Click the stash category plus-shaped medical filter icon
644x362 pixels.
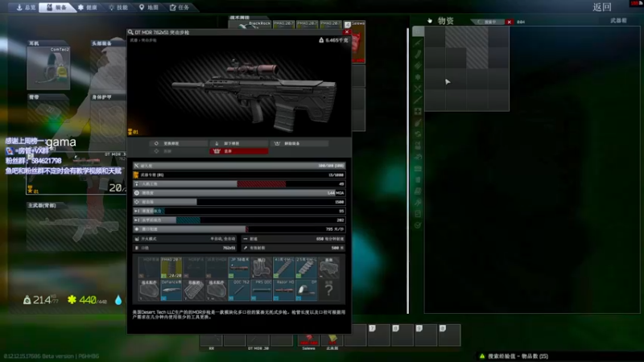[x=418, y=111]
